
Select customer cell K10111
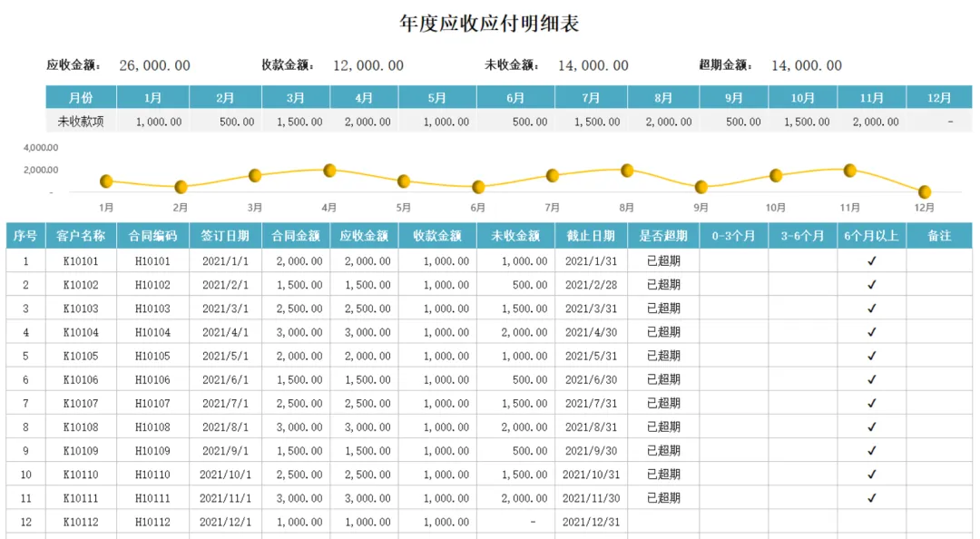(x=81, y=499)
